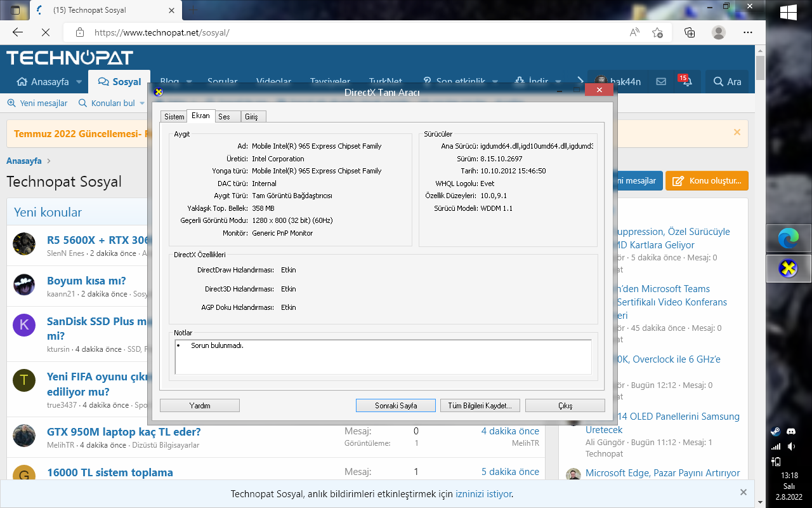Switch to Sistem tab in DirectX dialog
This screenshot has height=508, width=812.
click(174, 116)
